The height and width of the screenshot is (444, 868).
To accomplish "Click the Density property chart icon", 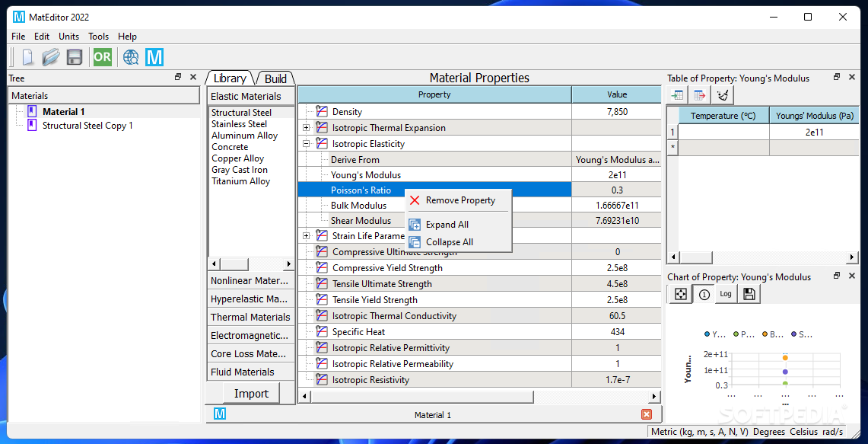I will [322, 111].
